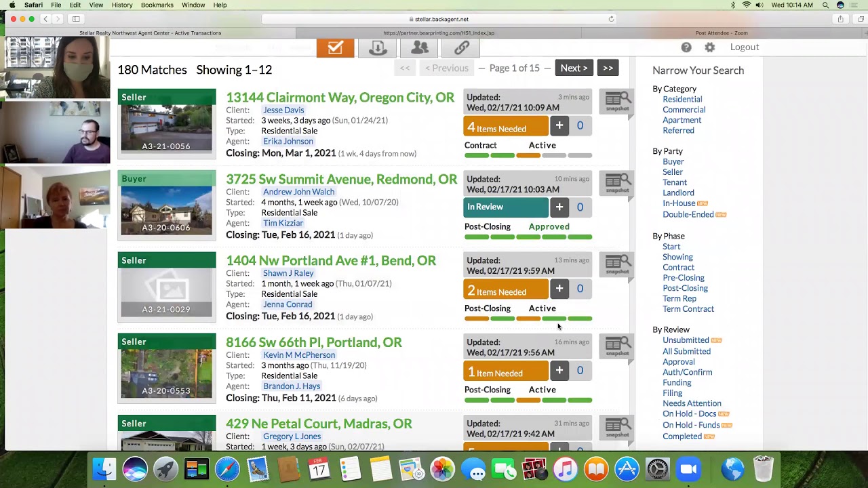Click client Kevin M McPherson link
Viewport: 868px width, 488px height.
tap(299, 354)
